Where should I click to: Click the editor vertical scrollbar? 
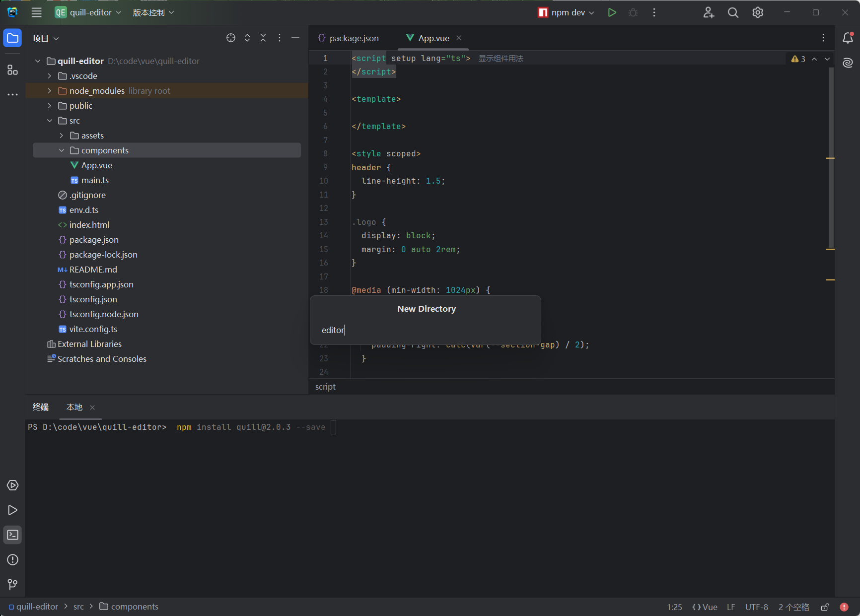tap(831, 159)
